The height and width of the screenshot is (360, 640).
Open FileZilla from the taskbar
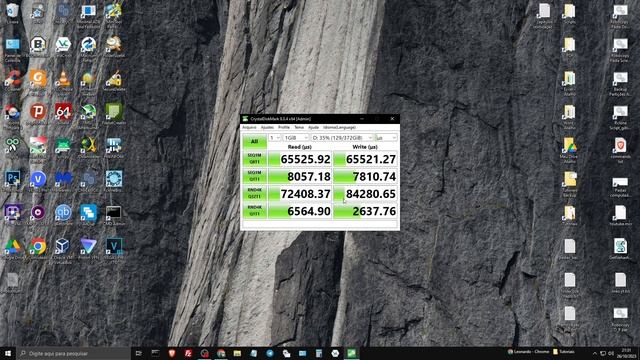188,353
